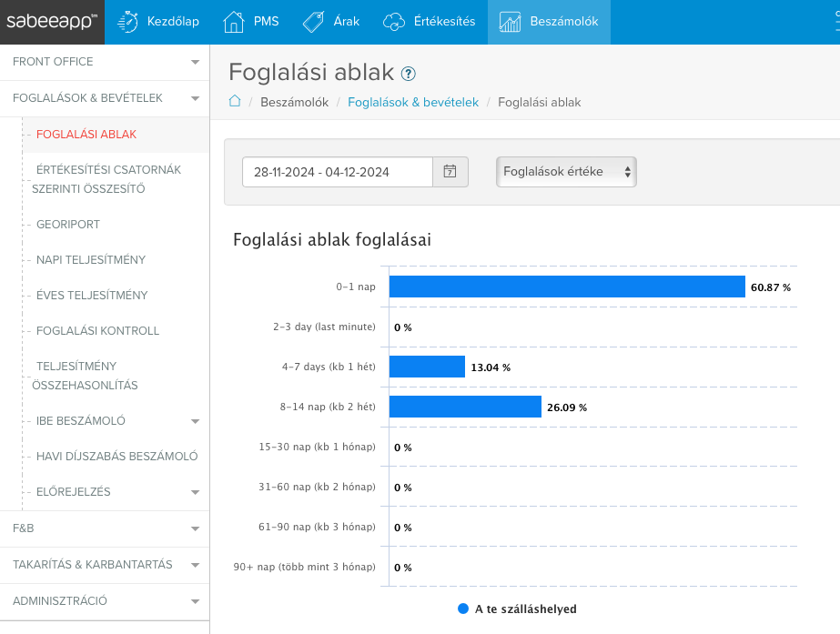Select FOGLALÁSI ABLAK in the sidebar
The height and width of the screenshot is (634, 840).
pos(86,135)
